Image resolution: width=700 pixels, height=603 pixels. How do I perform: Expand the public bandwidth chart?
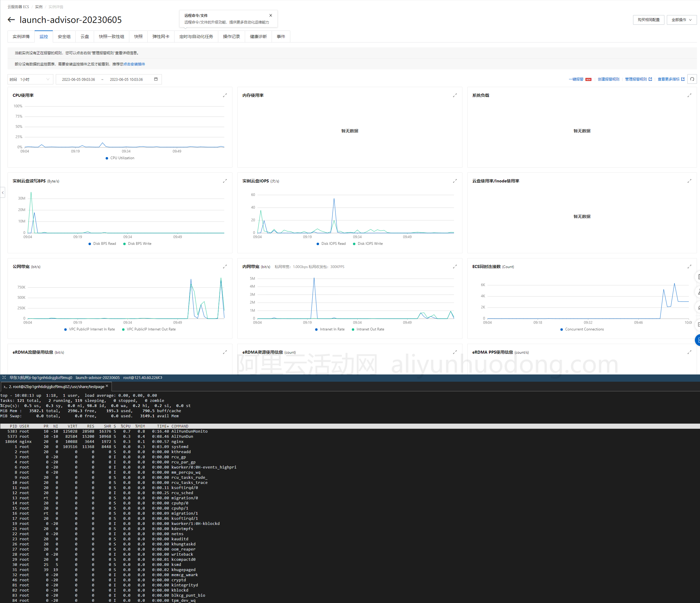coord(225,267)
